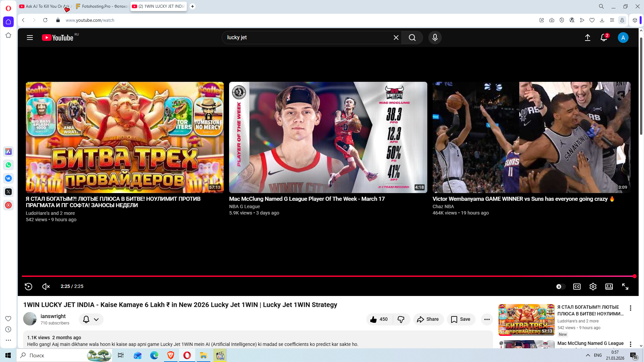The image size is (644, 362).
Task: Enter fullscreen video mode
Action: (625, 287)
